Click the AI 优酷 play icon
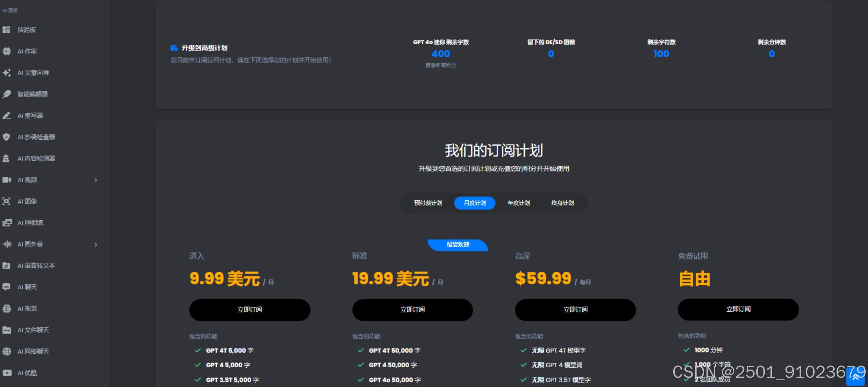 click(6, 373)
